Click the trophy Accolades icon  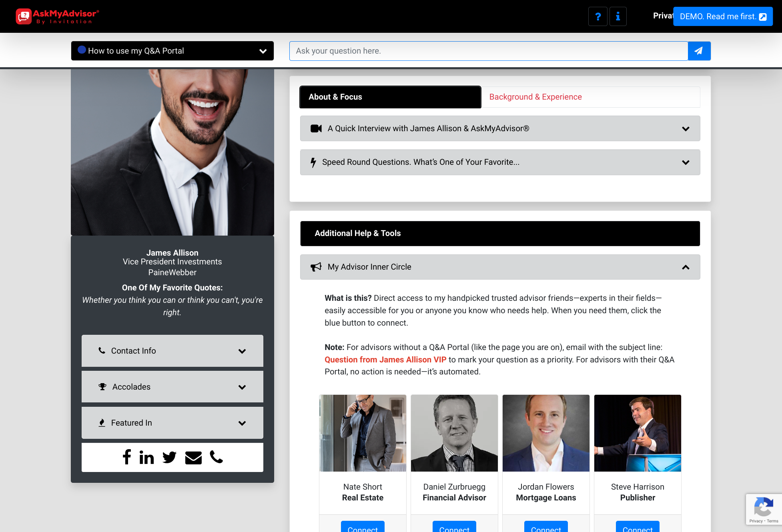point(102,387)
